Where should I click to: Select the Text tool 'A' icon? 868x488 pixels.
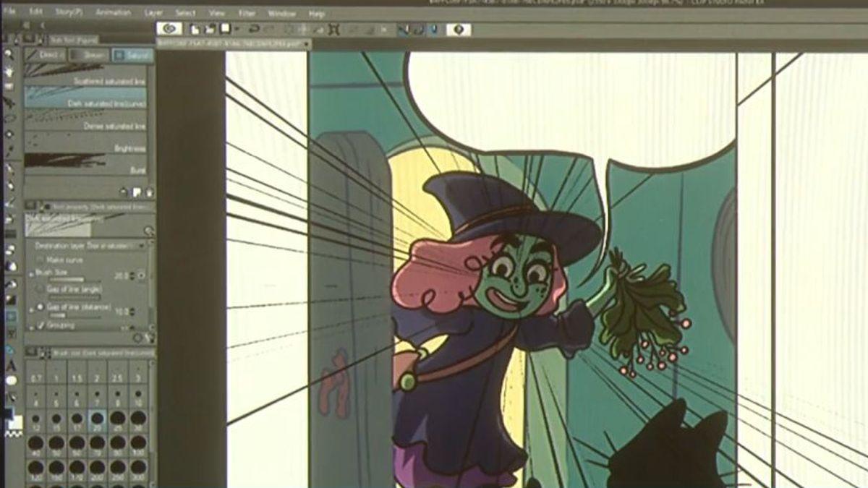(x=11, y=366)
